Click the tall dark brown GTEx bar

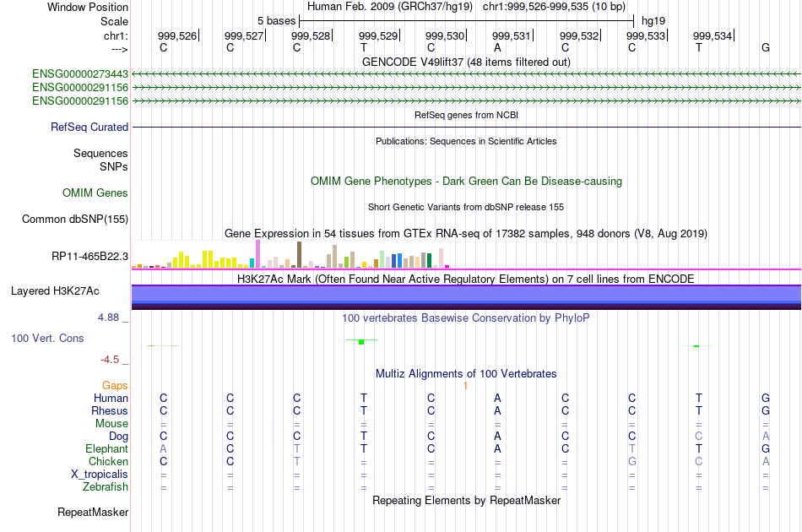299,255
